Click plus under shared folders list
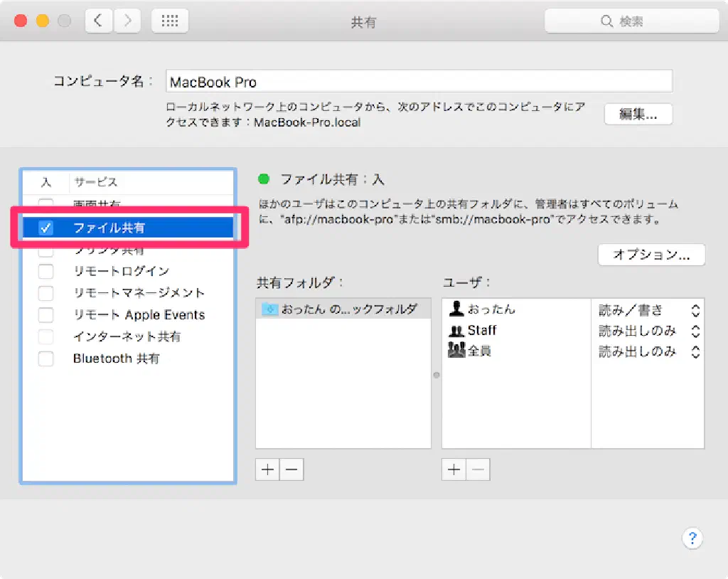The image size is (728, 579). [x=267, y=469]
